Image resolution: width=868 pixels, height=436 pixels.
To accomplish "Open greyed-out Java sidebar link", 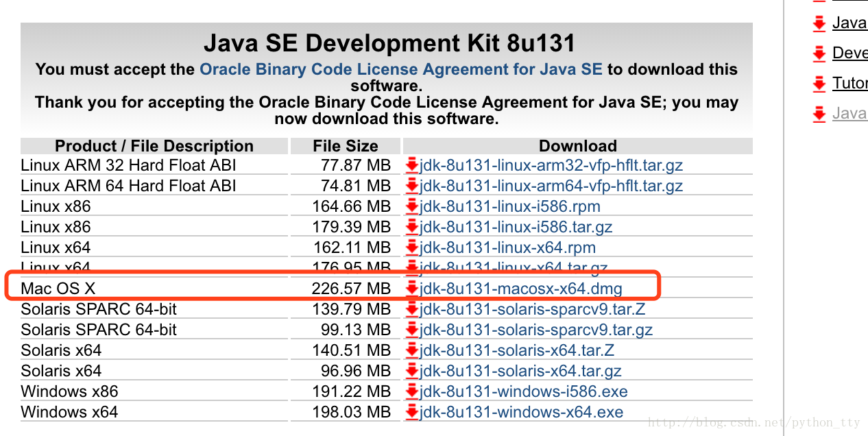I will point(849,113).
